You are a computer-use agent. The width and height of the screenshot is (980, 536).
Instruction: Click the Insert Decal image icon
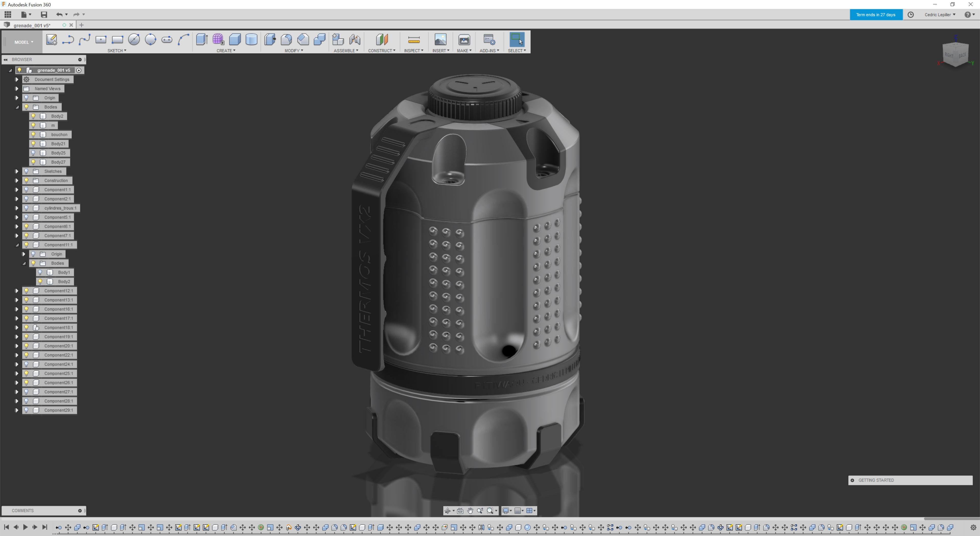440,40
